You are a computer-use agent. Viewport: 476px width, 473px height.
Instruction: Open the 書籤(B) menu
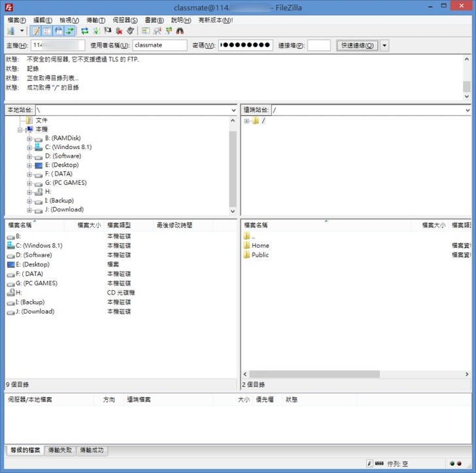[x=154, y=20]
